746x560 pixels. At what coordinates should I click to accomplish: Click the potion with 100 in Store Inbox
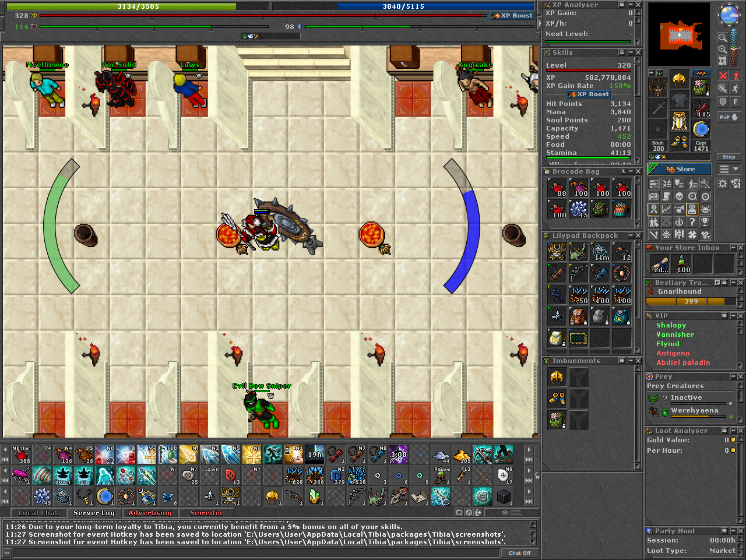[681, 264]
